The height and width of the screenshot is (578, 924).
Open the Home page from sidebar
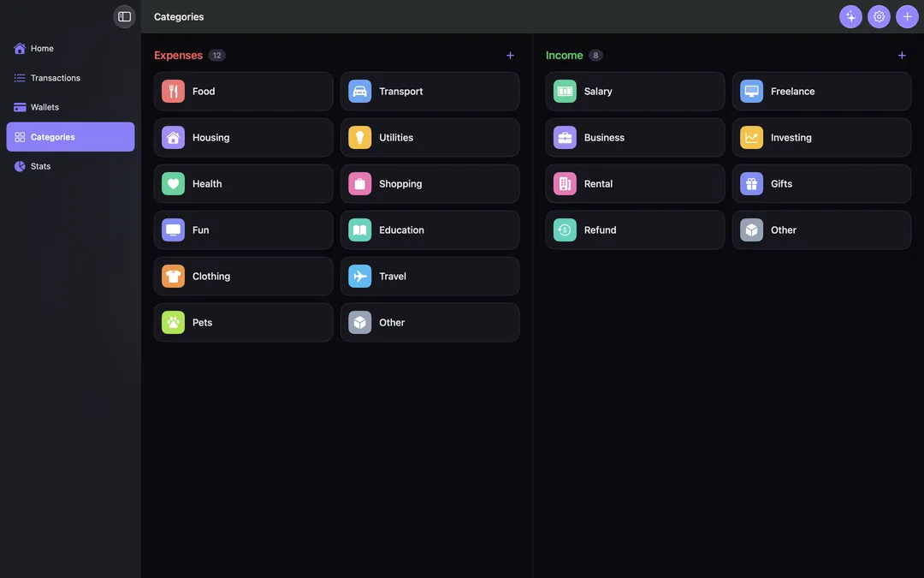point(70,48)
